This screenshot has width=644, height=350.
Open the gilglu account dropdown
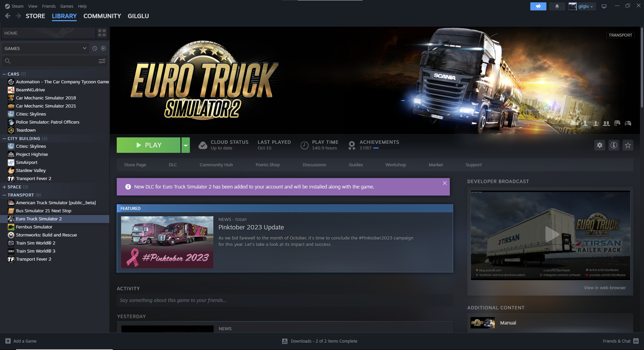[582, 6]
